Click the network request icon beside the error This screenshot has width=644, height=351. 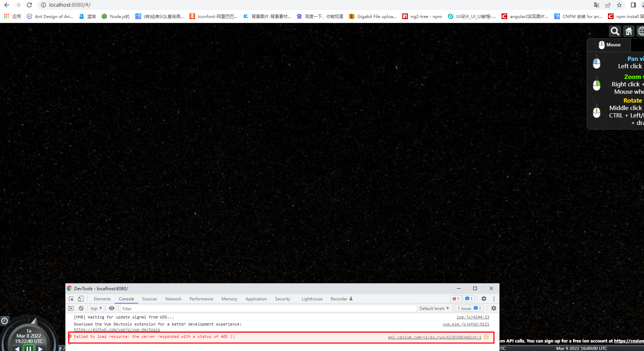pyautogui.click(x=486, y=337)
